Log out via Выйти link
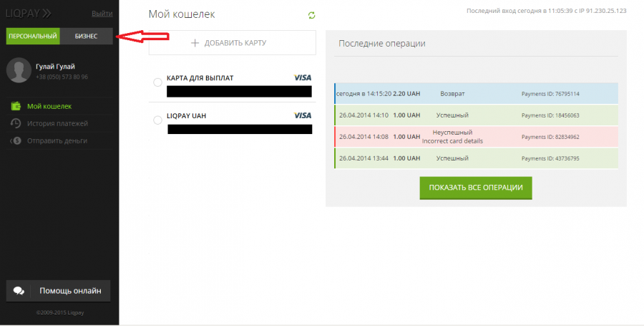The height and width of the screenshot is (326, 644). [102, 14]
